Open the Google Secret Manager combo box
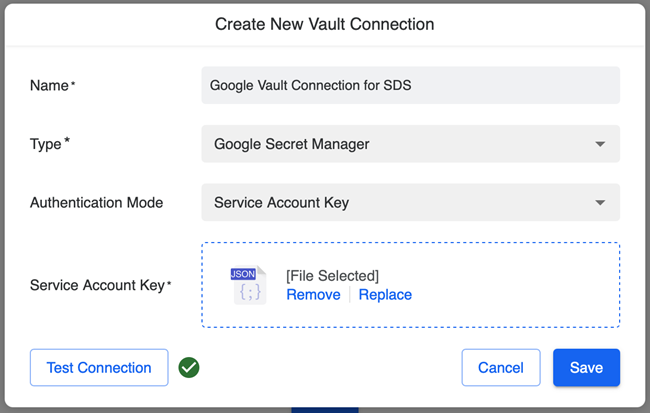The image size is (650, 413). 400,144
